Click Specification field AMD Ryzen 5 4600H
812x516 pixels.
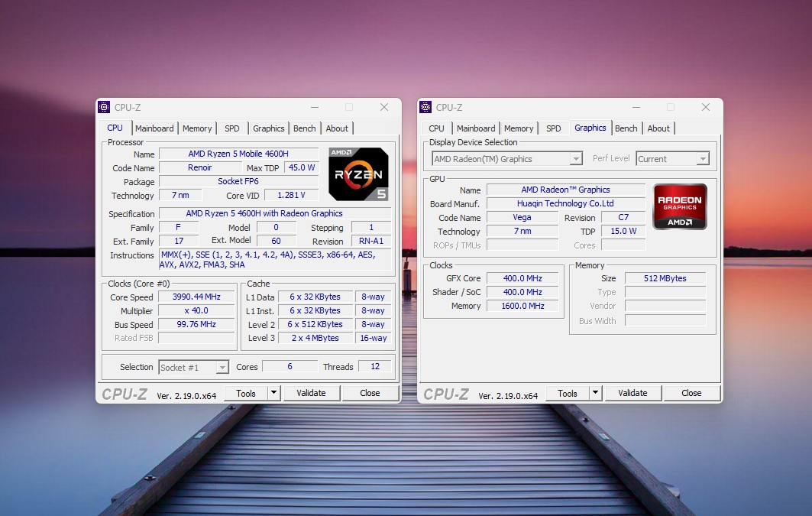point(275,213)
